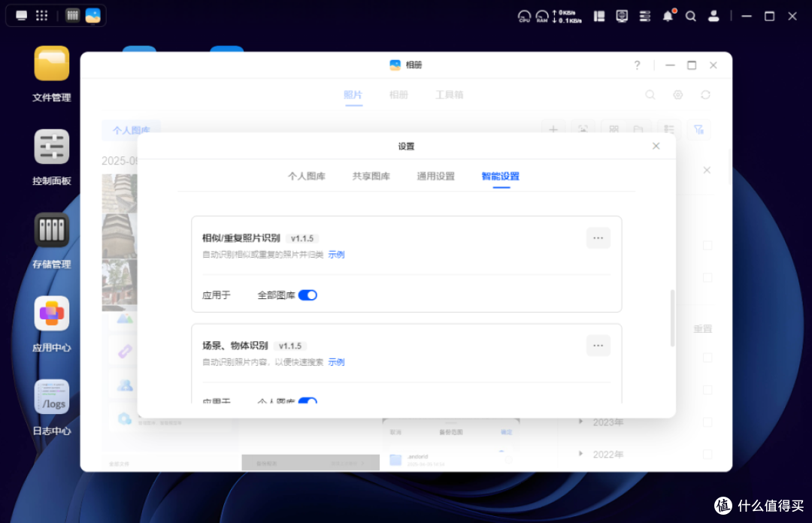Click the show desktop icon in top bar

tap(21, 16)
